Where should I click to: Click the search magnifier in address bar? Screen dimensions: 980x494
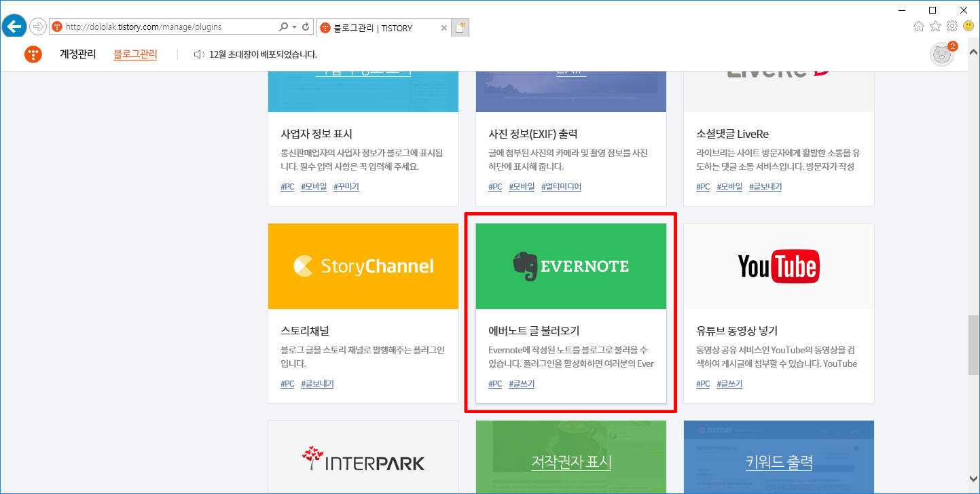point(283,27)
